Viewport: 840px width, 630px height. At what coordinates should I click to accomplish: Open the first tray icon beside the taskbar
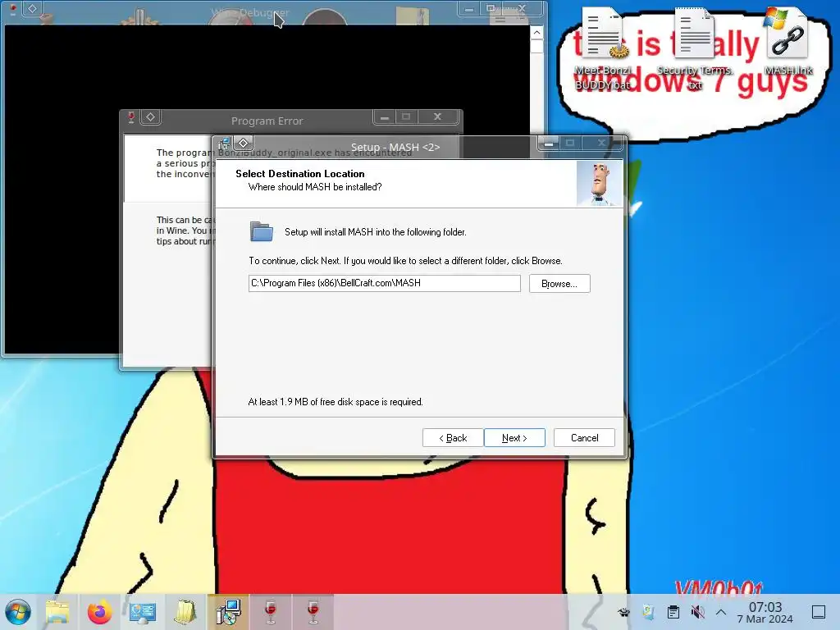623,612
